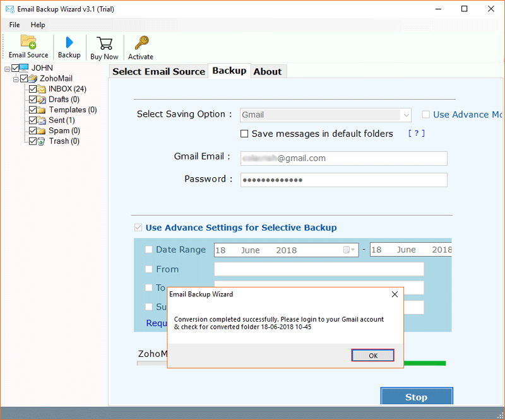Image resolution: width=505 pixels, height=420 pixels.
Task: Click the green backup progress bar
Action: click(x=425, y=363)
